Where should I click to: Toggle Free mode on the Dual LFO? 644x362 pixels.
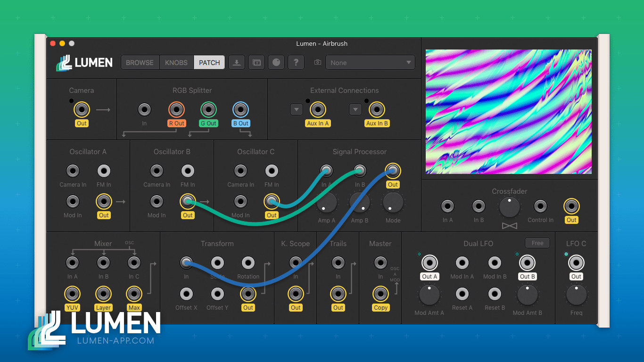(x=537, y=243)
